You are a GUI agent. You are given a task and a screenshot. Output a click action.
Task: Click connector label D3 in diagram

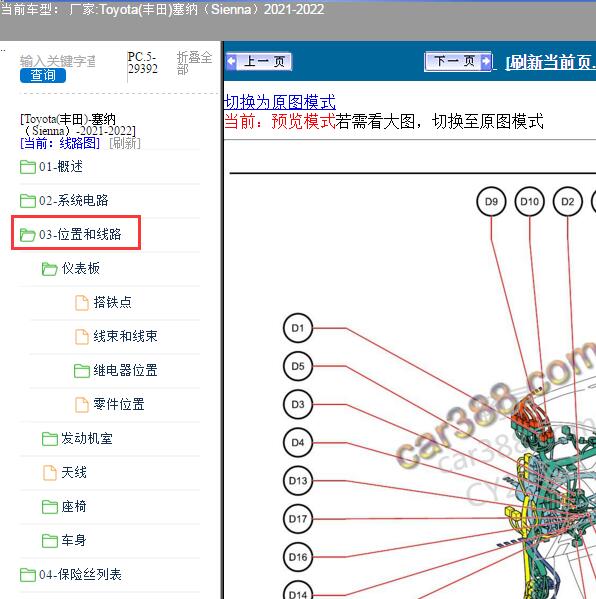coord(298,404)
